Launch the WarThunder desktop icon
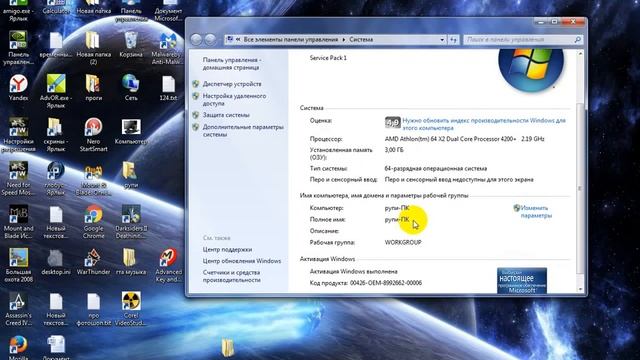The width and height of the screenshot is (640, 360). pos(93,261)
